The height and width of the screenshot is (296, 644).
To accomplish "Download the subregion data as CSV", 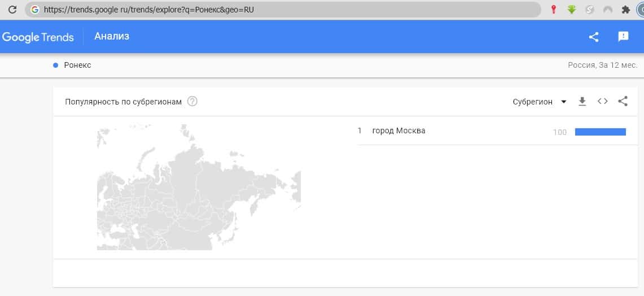I will point(582,102).
